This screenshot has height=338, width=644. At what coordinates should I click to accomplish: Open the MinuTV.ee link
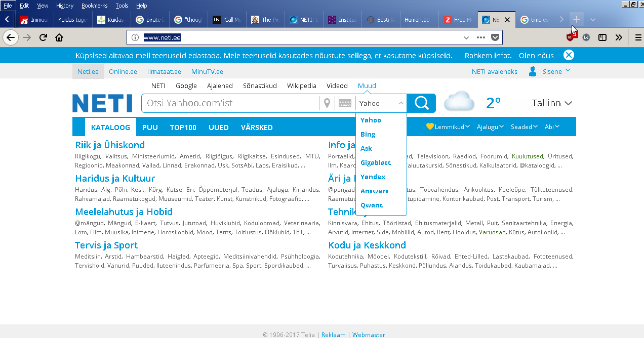tap(207, 71)
